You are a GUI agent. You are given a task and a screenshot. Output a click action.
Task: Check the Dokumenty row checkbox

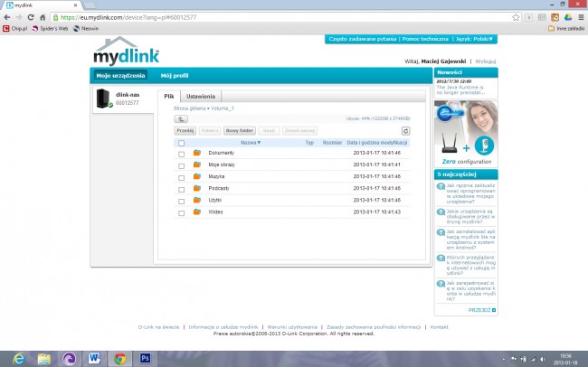point(182,154)
